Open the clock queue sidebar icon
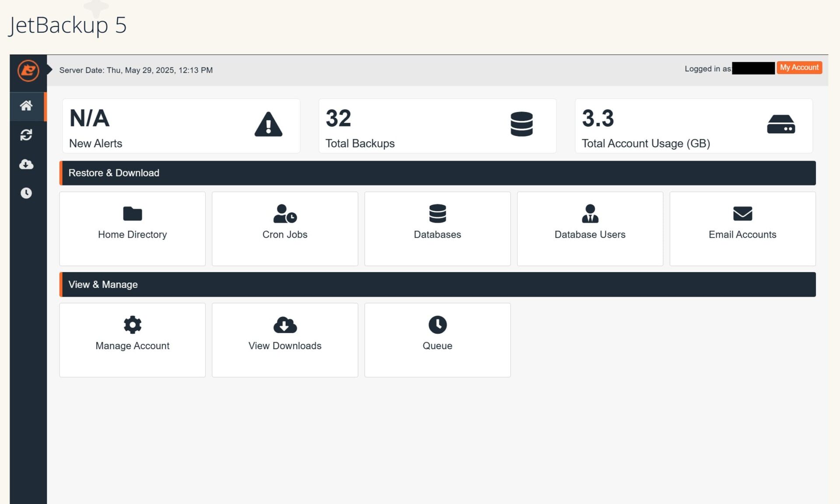840x504 pixels. [26, 193]
